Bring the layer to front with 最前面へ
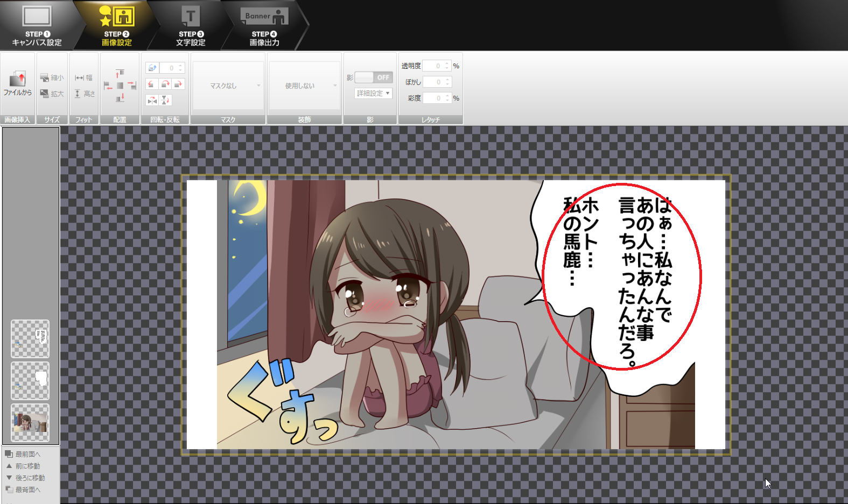 click(23, 454)
